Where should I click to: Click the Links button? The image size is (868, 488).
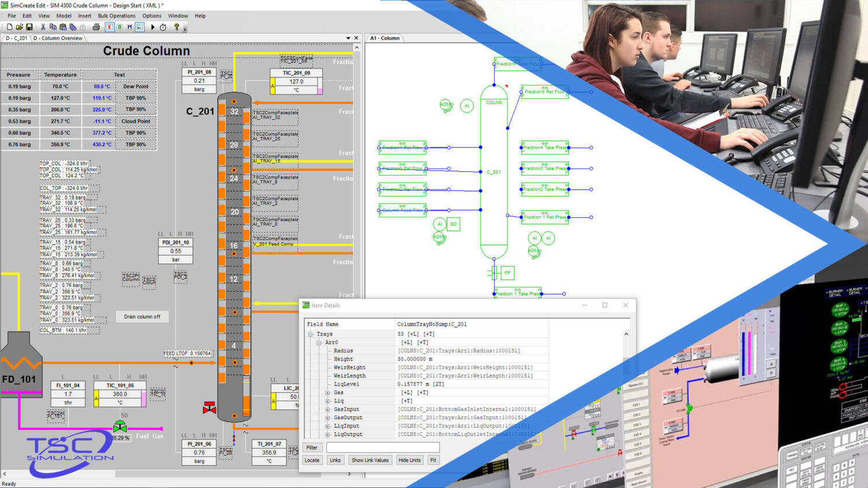coord(335,460)
